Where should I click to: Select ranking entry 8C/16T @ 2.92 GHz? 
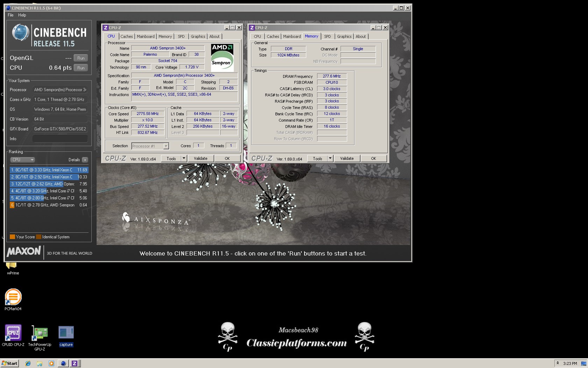49,177
